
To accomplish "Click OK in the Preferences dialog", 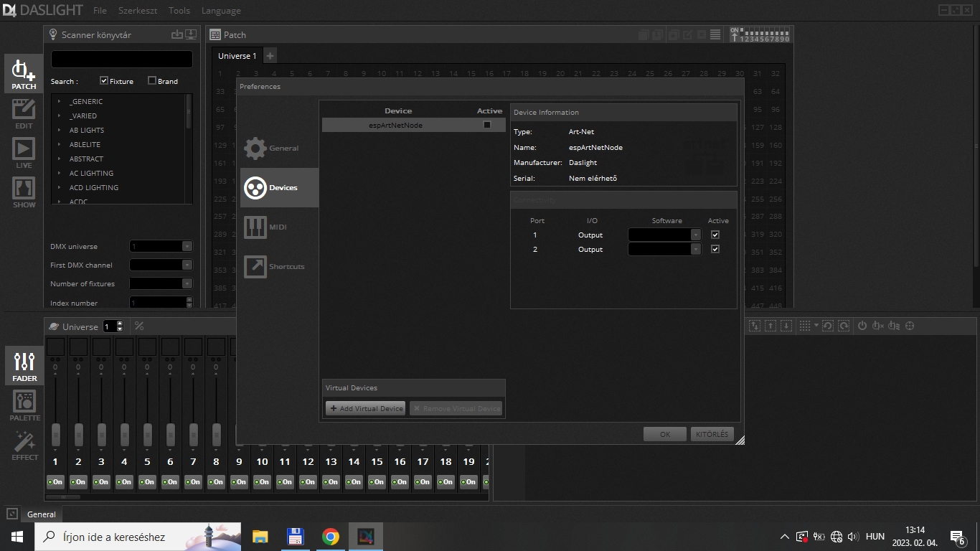I will [x=665, y=434].
